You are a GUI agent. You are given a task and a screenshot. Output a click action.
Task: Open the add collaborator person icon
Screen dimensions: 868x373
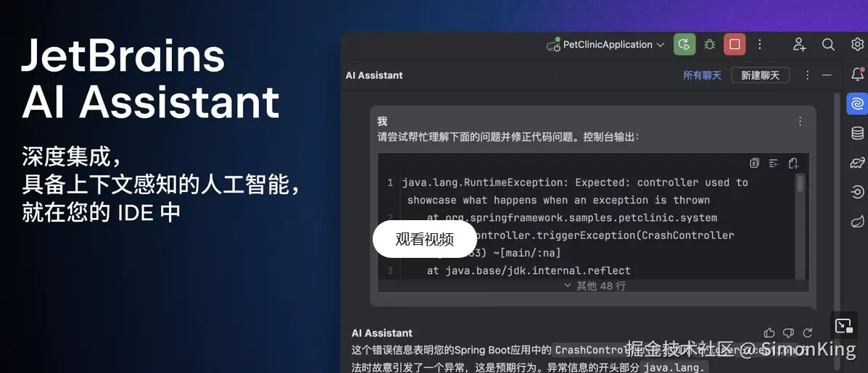(x=799, y=45)
